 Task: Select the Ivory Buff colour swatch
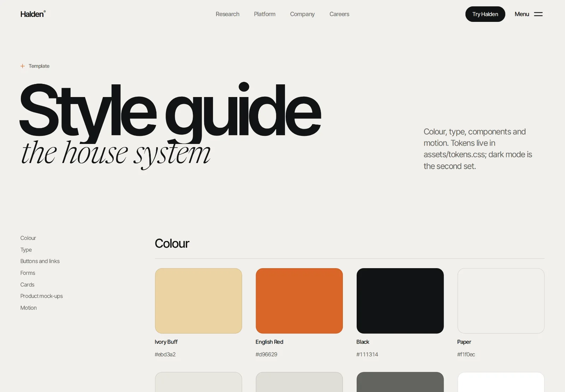(x=198, y=301)
